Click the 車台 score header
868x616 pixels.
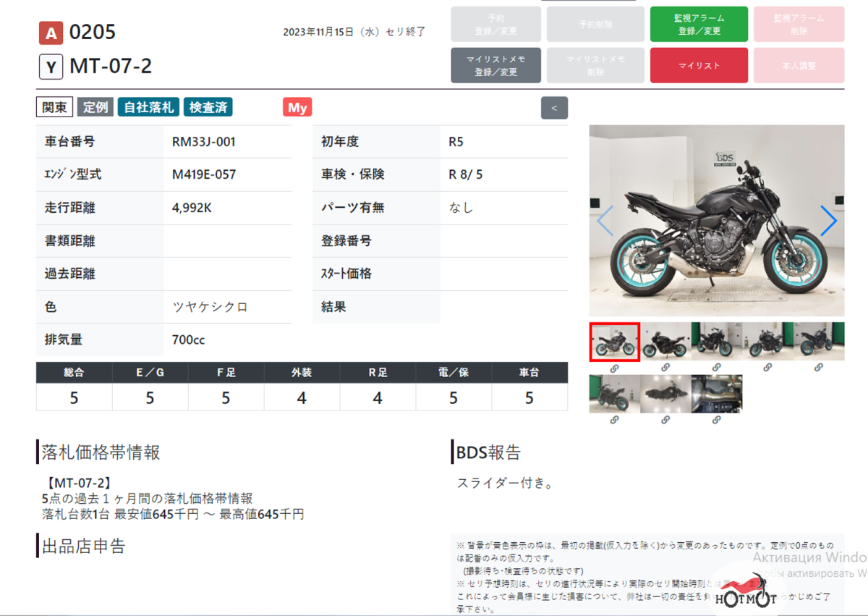coord(529,372)
